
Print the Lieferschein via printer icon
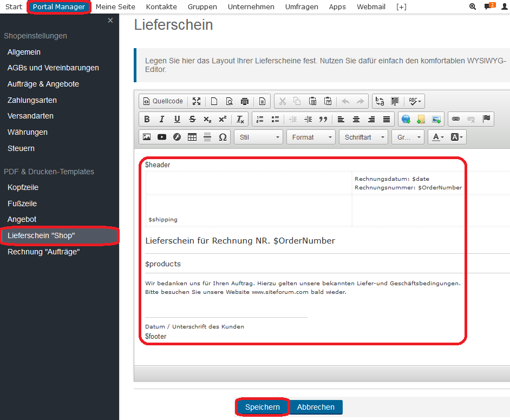[245, 101]
